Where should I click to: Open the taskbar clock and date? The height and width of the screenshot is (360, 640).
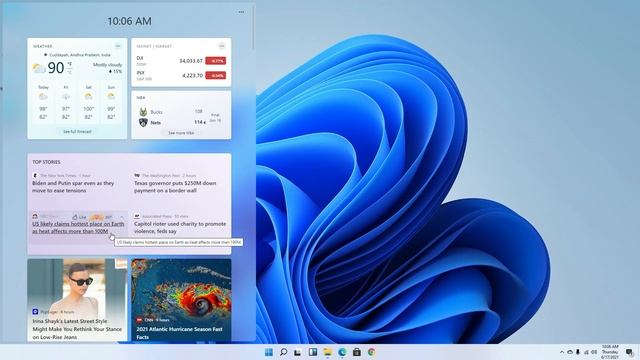[x=610, y=352]
